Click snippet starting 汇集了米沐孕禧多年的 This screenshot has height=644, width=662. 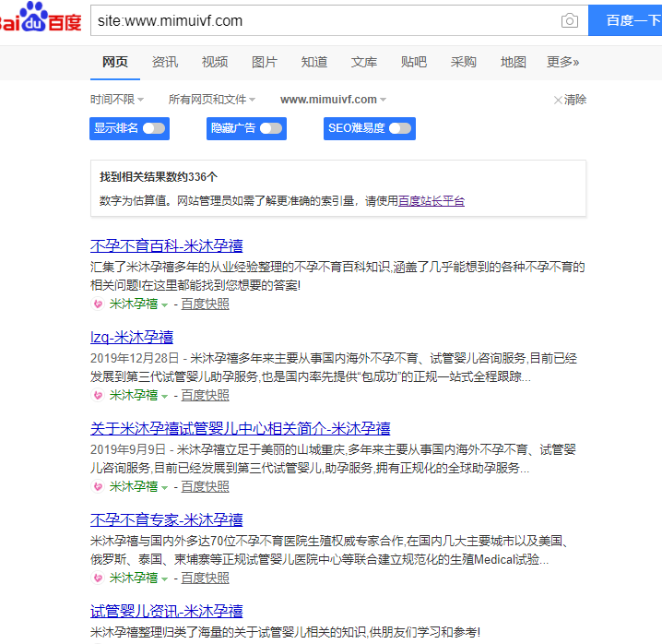tap(337, 276)
